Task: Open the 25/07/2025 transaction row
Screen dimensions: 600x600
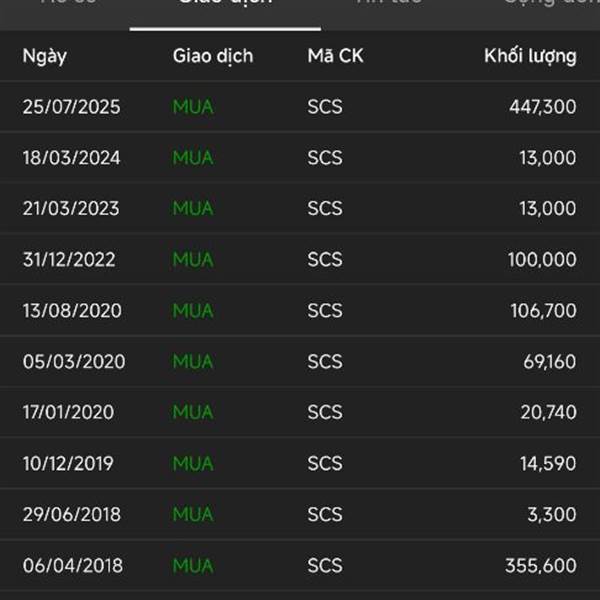Action: (300, 106)
